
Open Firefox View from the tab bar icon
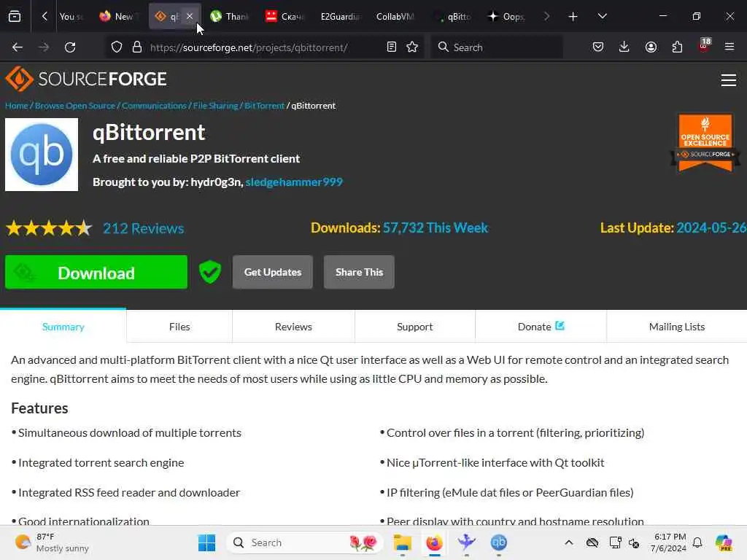(15, 16)
